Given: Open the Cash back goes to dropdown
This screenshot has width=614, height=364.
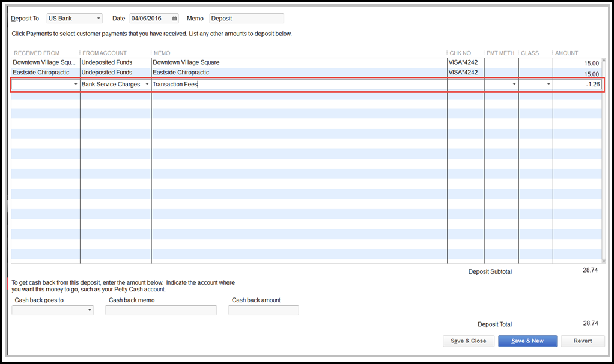Looking at the screenshot, I should point(90,310).
